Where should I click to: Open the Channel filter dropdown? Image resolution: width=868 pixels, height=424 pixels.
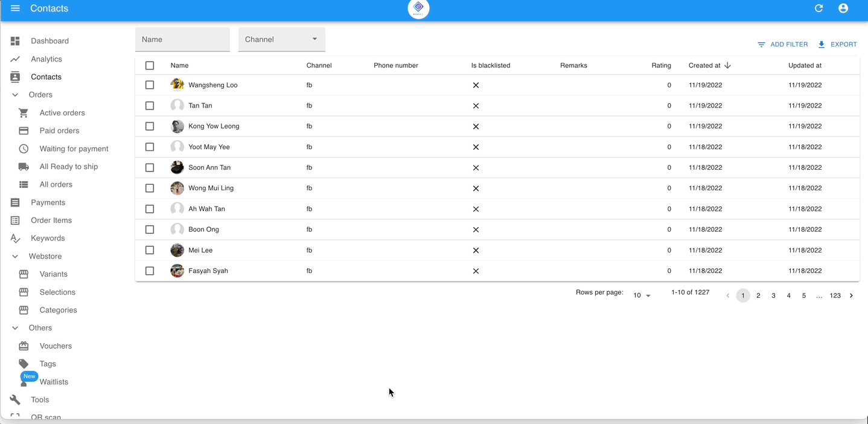(x=281, y=38)
